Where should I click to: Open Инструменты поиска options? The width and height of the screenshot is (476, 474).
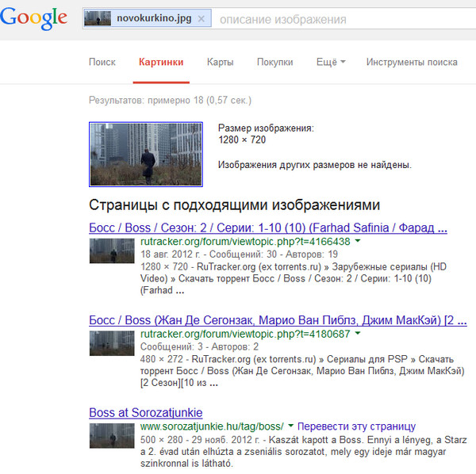(412, 62)
